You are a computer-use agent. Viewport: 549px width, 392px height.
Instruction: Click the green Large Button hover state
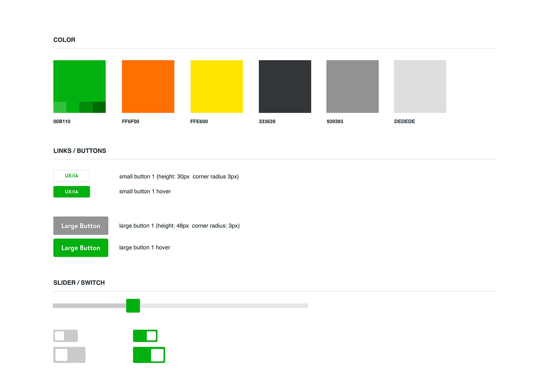[81, 248]
